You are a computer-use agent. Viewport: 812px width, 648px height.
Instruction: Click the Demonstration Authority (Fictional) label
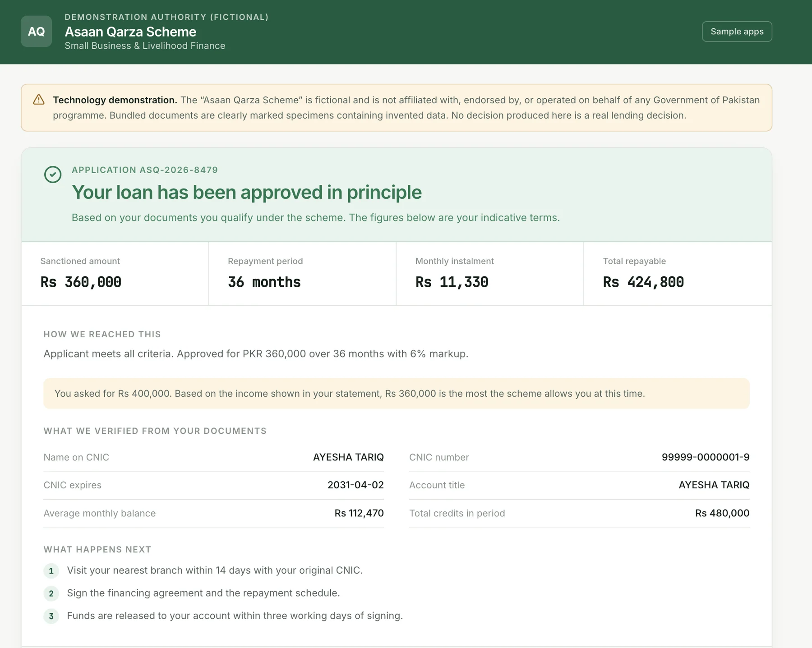tap(166, 17)
